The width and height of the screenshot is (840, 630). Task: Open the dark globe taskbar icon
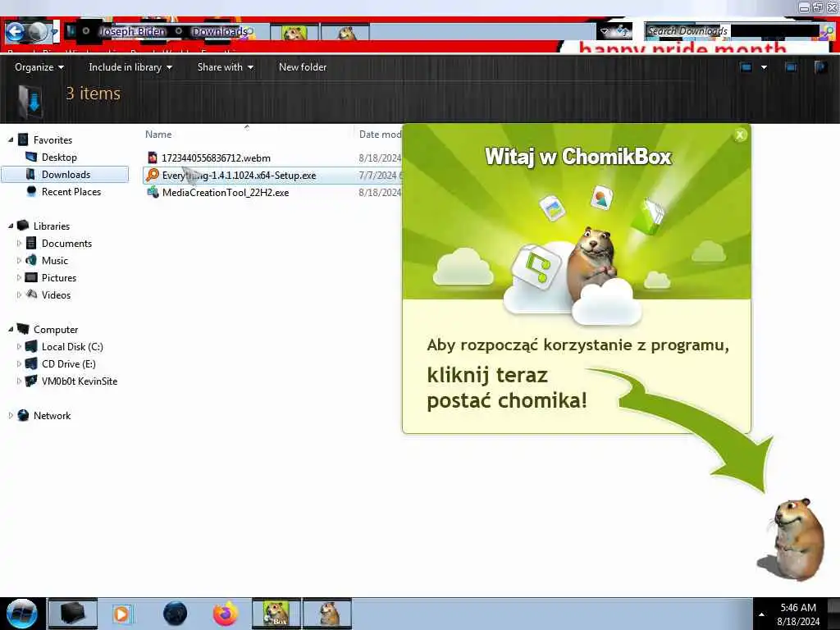click(x=175, y=614)
